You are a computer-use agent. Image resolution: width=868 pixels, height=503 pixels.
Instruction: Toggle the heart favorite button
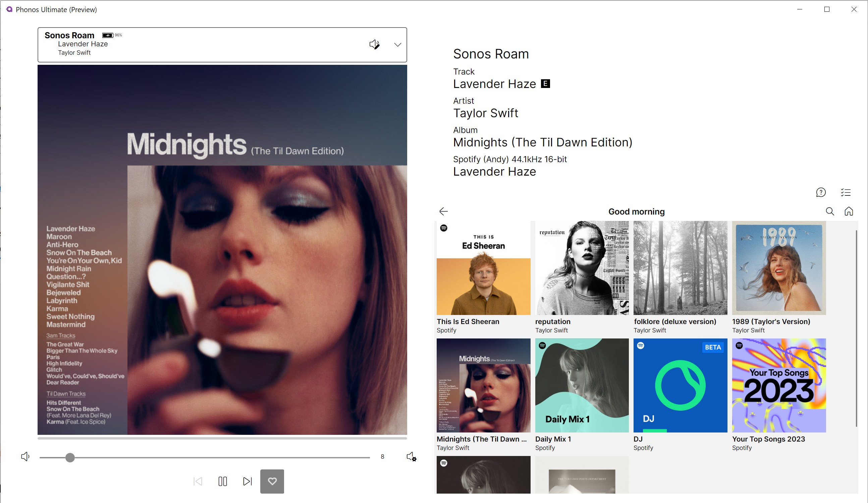pos(272,481)
